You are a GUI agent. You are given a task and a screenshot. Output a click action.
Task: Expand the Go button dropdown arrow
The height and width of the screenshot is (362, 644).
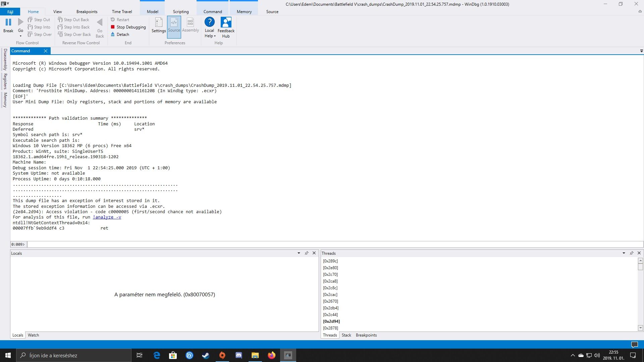tap(21, 36)
